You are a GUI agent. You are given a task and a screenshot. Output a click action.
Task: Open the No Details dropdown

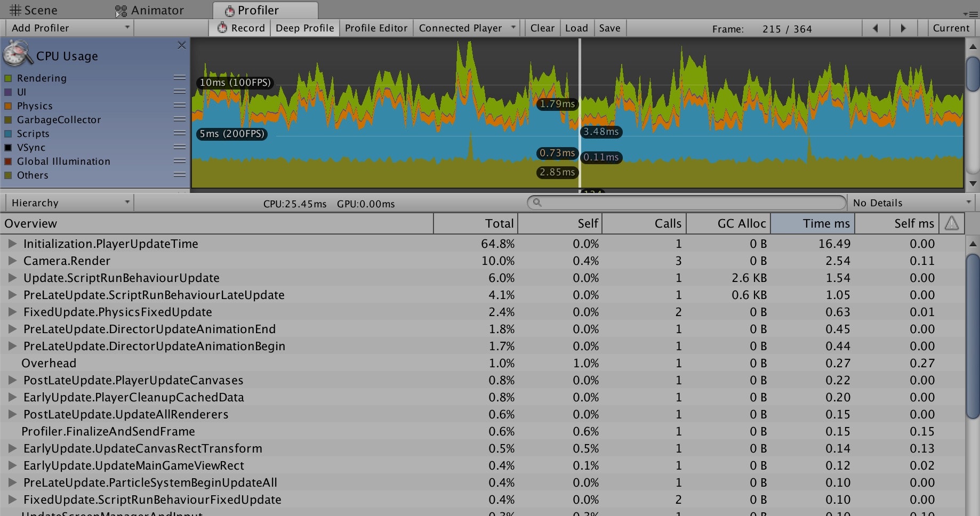[x=911, y=203]
